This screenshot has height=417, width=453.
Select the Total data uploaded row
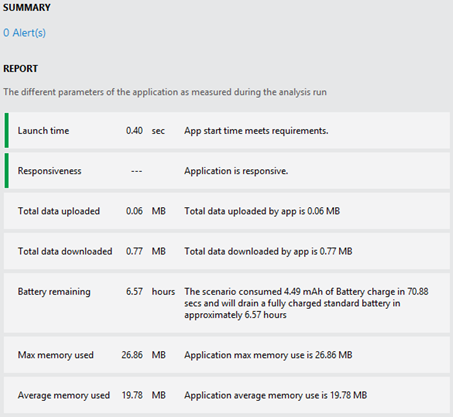click(227, 211)
